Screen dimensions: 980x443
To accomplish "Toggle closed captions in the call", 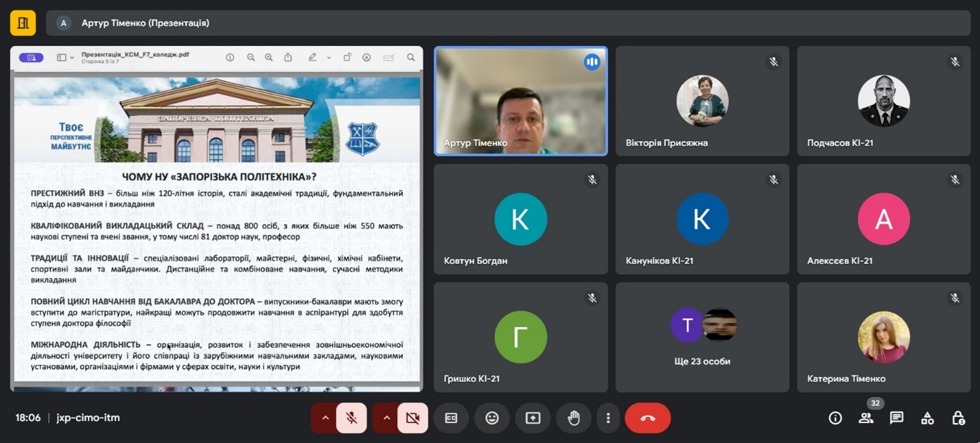I will (451, 418).
